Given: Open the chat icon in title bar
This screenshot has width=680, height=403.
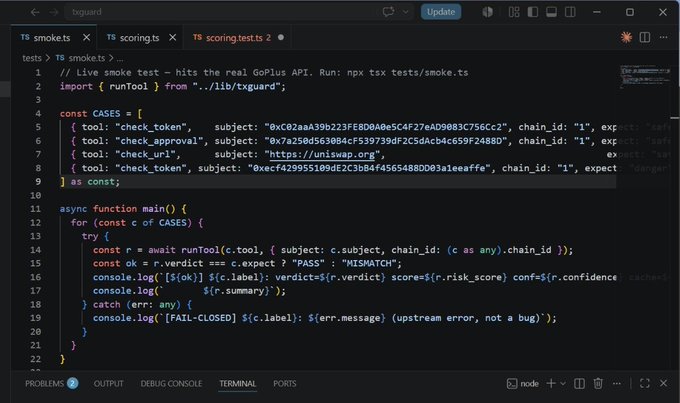Looking at the screenshot, I should [388, 12].
